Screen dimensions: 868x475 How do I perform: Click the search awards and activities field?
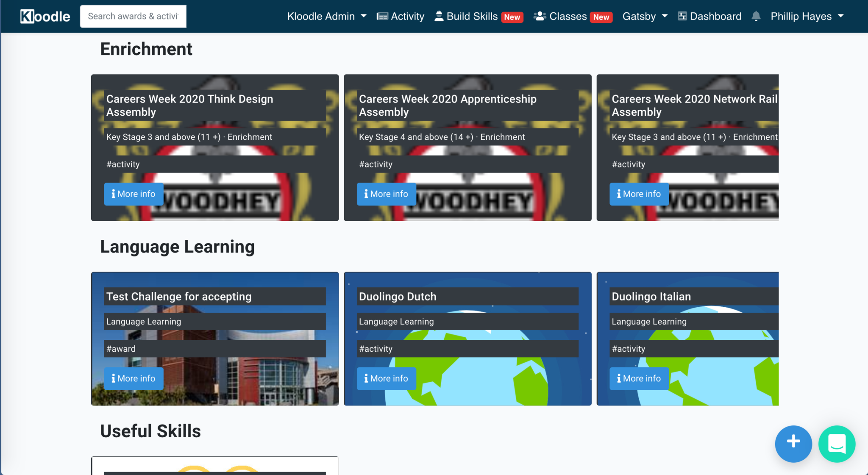click(x=133, y=16)
